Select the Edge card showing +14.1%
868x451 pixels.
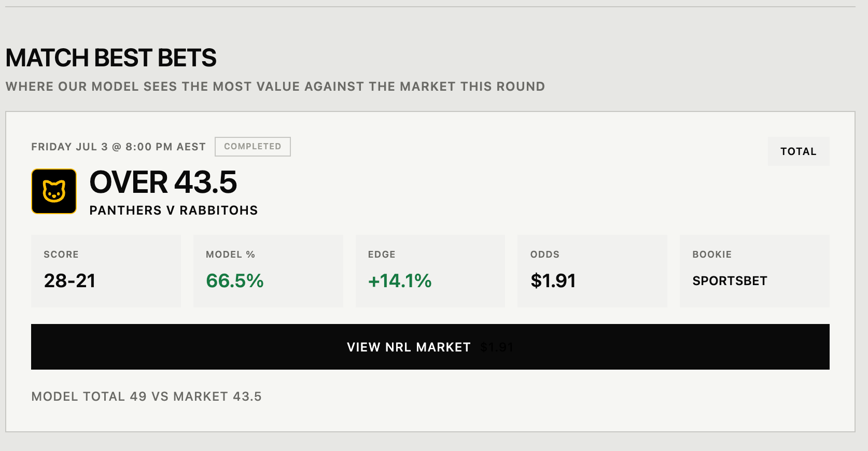430,271
